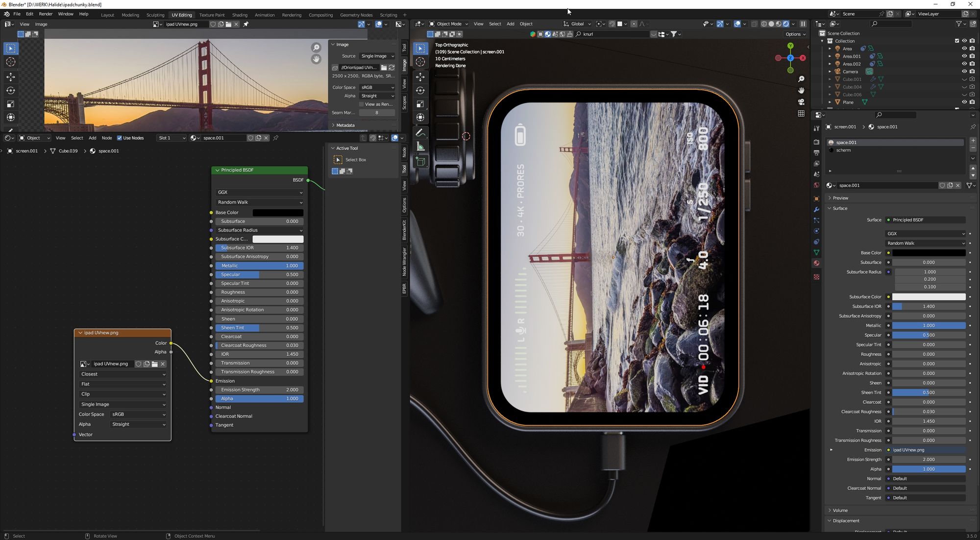Click the camera view icon in viewport
Image resolution: width=980 pixels, height=540 pixels.
801,102
